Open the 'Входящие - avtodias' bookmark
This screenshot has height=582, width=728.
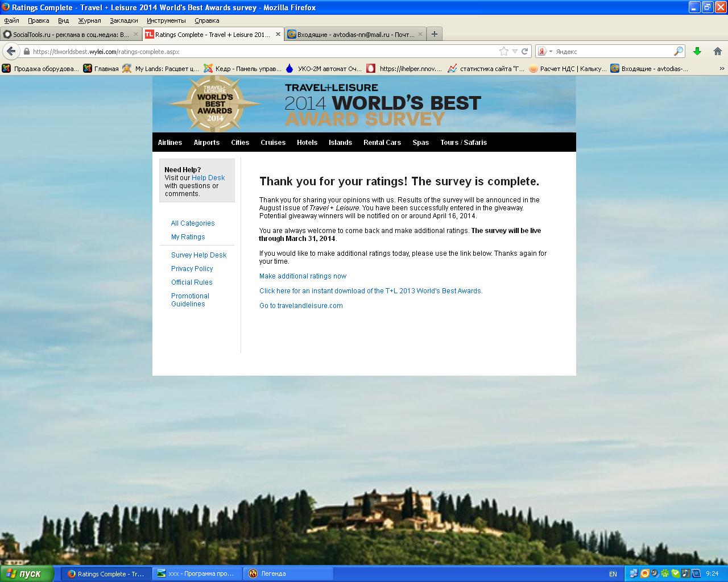[649, 68]
